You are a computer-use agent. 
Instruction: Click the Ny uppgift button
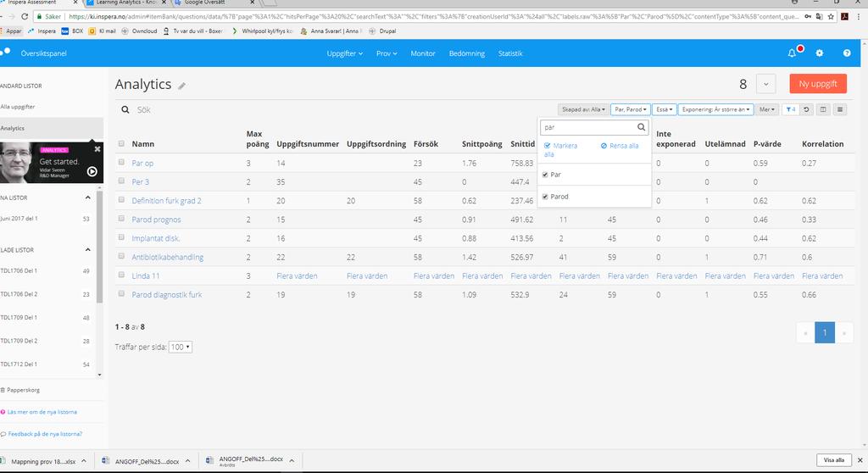tap(818, 84)
